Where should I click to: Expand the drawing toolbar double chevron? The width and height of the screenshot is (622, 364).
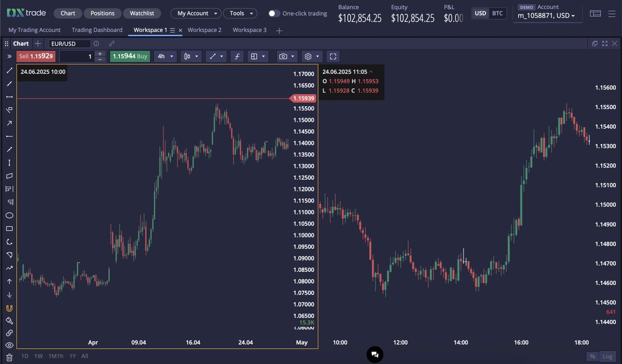tap(9, 56)
